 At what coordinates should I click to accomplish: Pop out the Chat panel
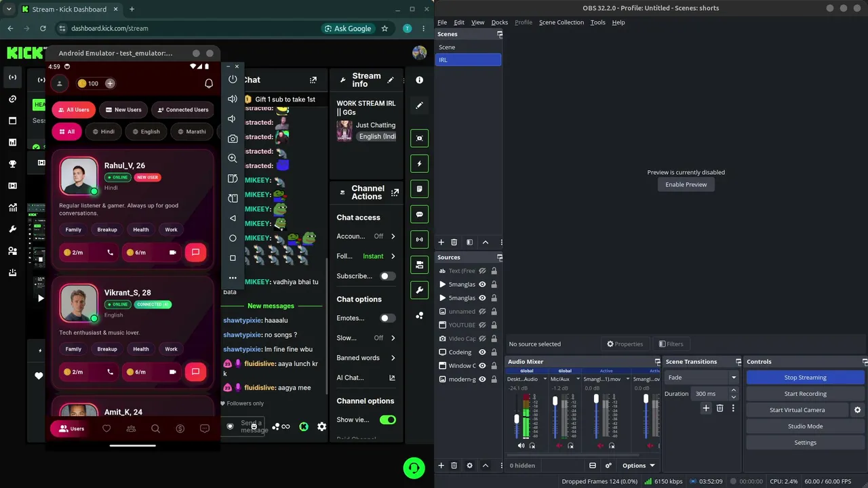coord(313,80)
